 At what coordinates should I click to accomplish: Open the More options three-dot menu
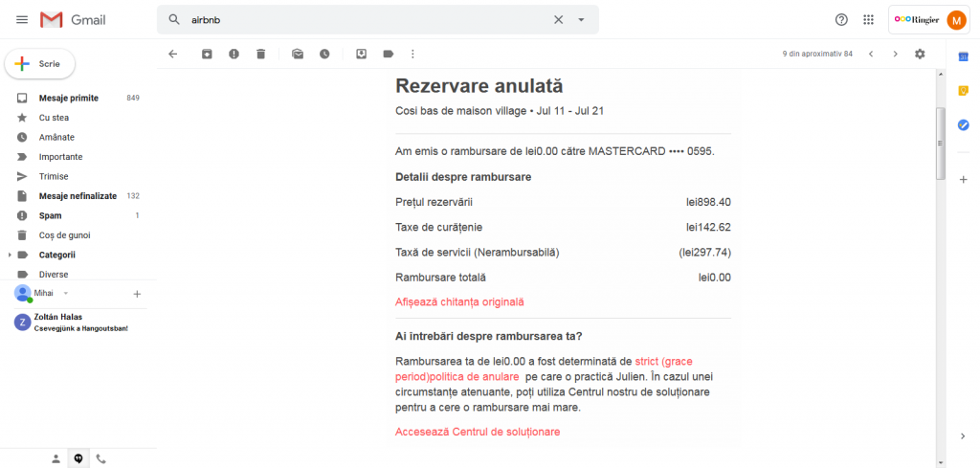(x=412, y=55)
